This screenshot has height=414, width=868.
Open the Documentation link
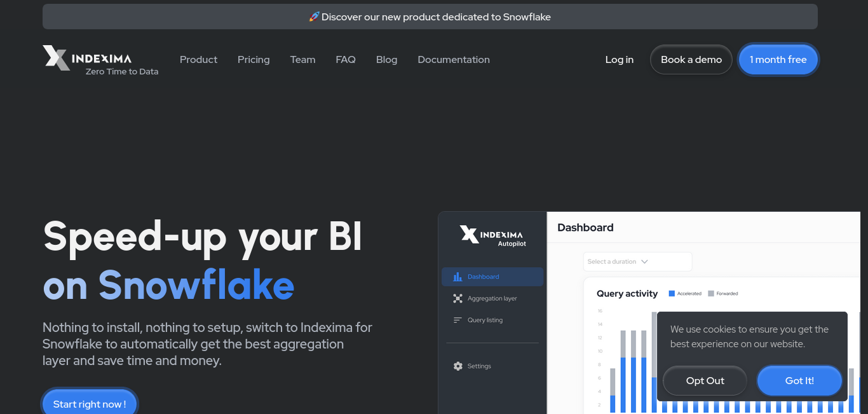pos(454,59)
